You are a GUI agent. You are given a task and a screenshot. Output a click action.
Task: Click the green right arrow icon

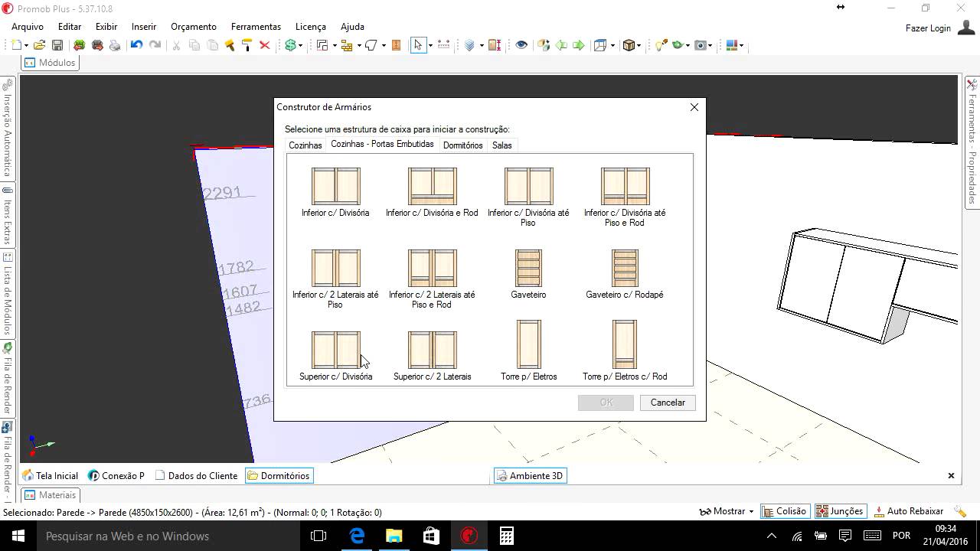coord(579,45)
